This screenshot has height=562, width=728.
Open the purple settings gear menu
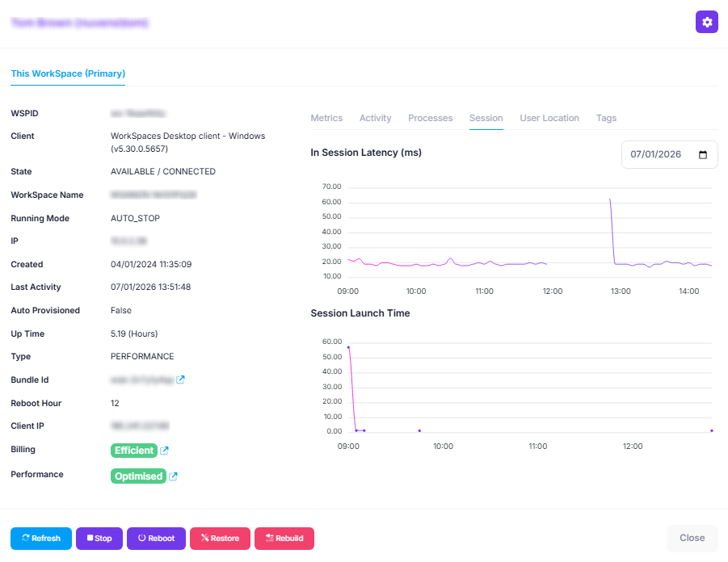(707, 23)
